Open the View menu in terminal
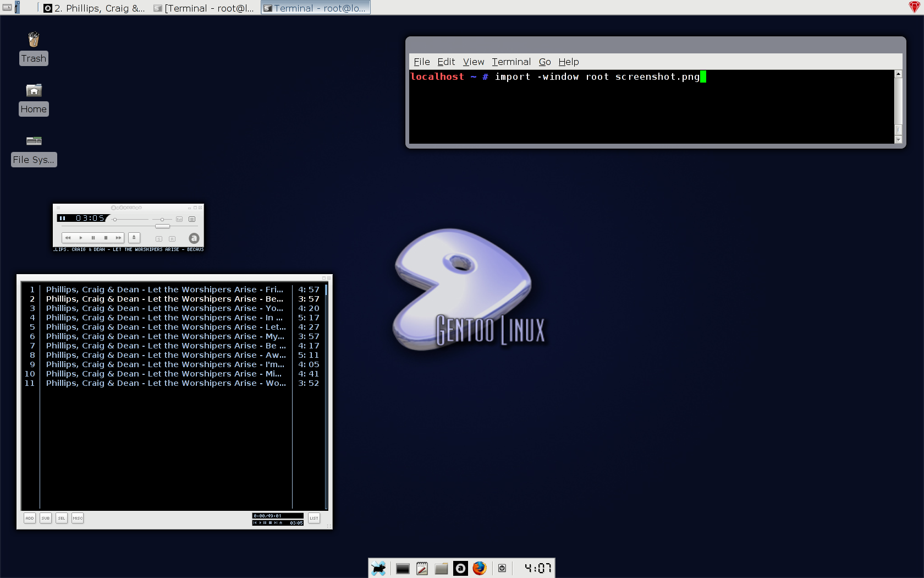 474,62
